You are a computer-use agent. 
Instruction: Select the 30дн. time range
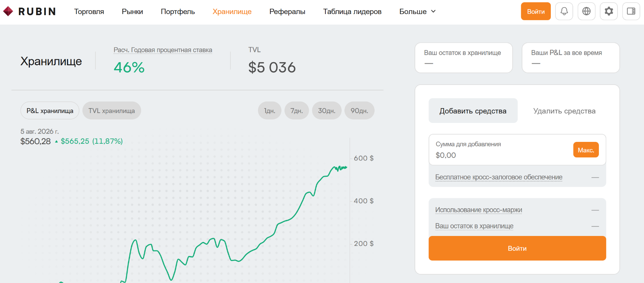(x=327, y=110)
